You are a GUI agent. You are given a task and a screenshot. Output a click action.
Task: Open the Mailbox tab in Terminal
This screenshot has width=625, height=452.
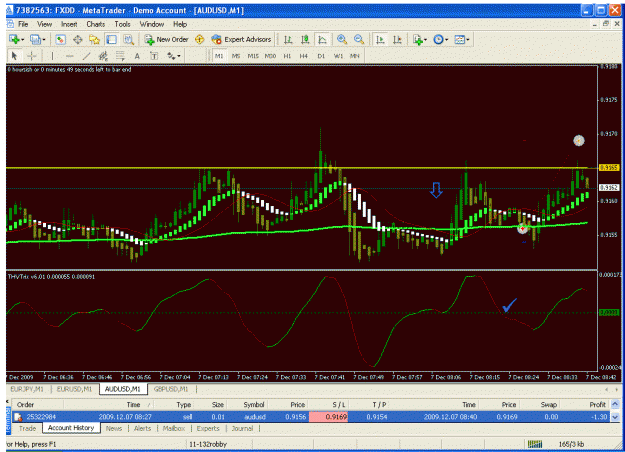[x=174, y=428]
